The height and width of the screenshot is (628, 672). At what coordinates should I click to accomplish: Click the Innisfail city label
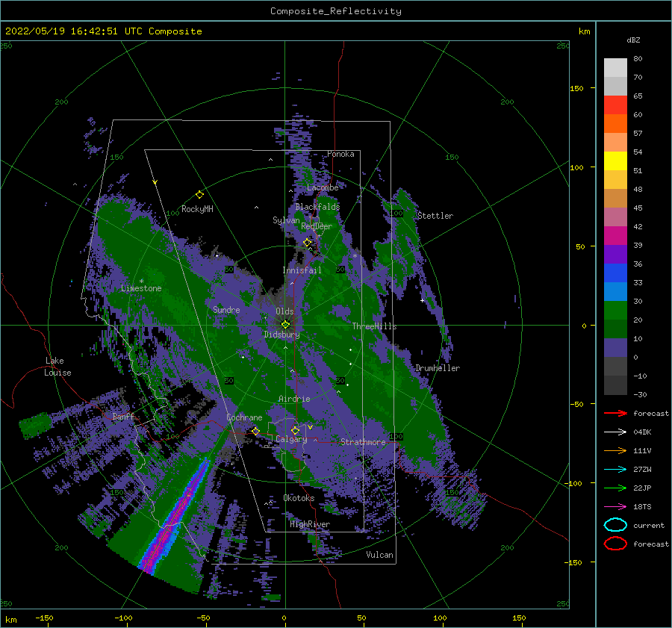[302, 270]
